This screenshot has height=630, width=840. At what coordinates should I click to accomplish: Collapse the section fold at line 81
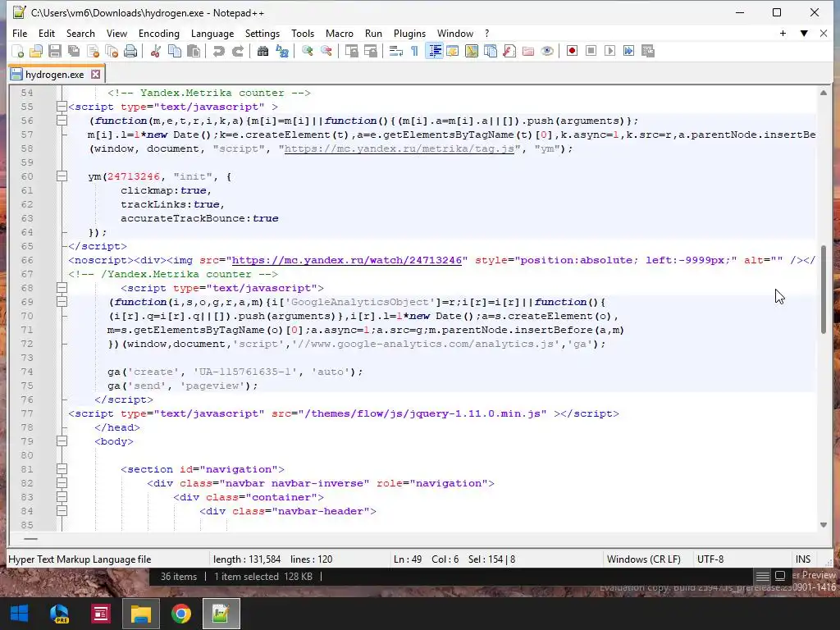(62, 468)
